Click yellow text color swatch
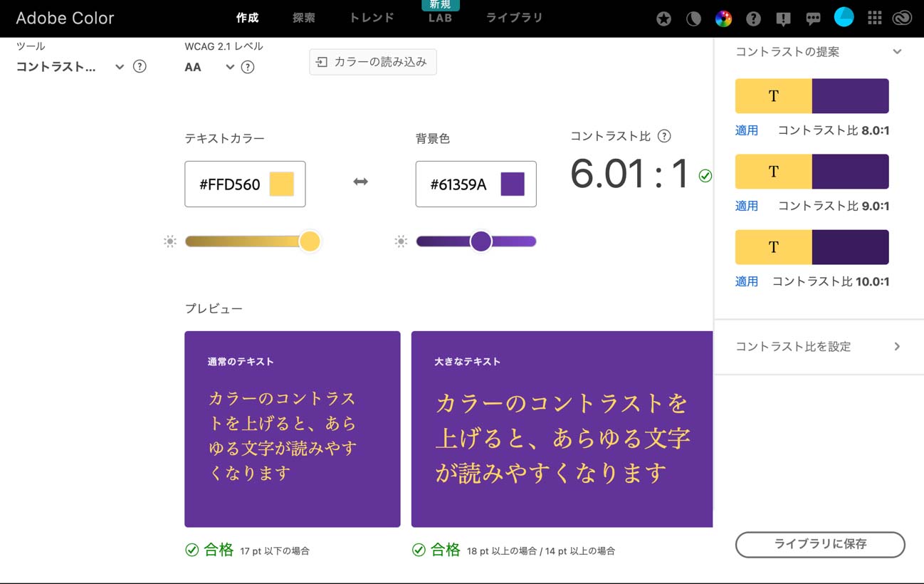This screenshot has width=924, height=584. click(282, 184)
